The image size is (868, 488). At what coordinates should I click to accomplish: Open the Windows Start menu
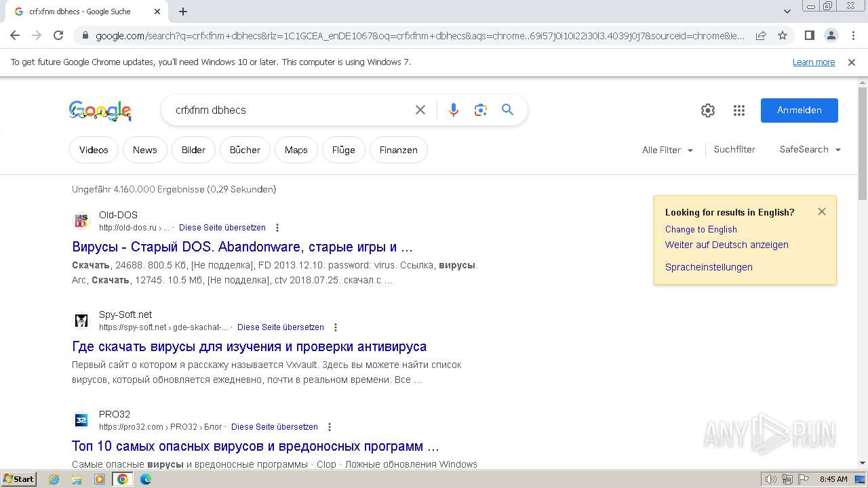click(x=18, y=479)
